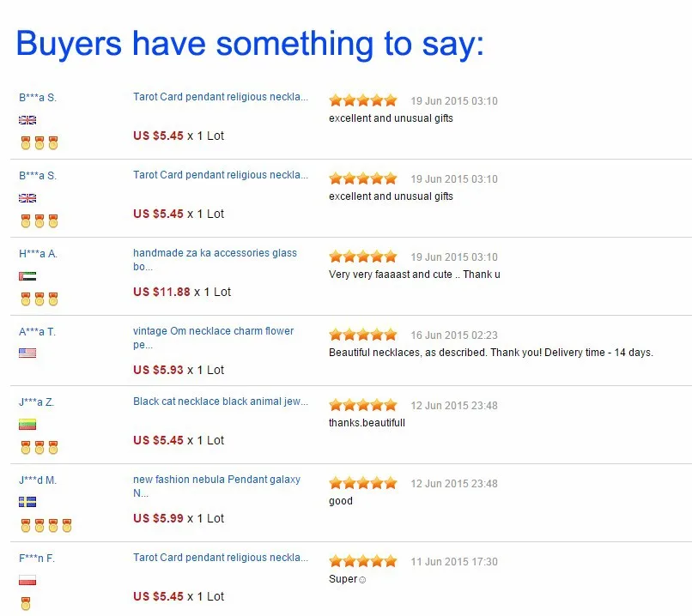
Task: Click the US flag under A***a T.
Action: coord(27,353)
